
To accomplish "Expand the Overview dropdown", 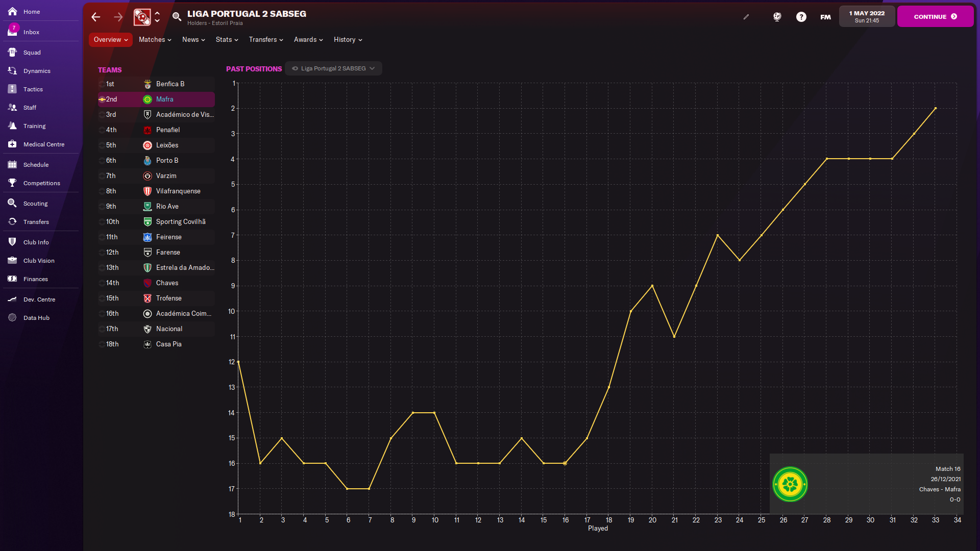I will coord(110,40).
